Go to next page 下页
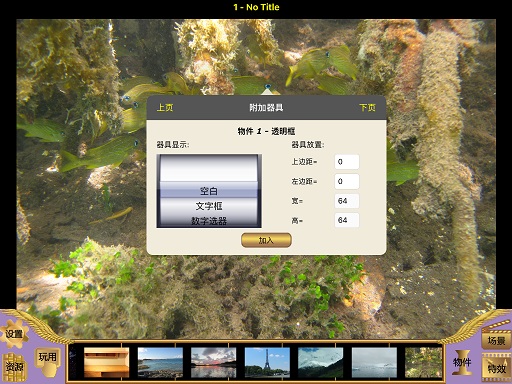512x384 pixels. tap(367, 108)
